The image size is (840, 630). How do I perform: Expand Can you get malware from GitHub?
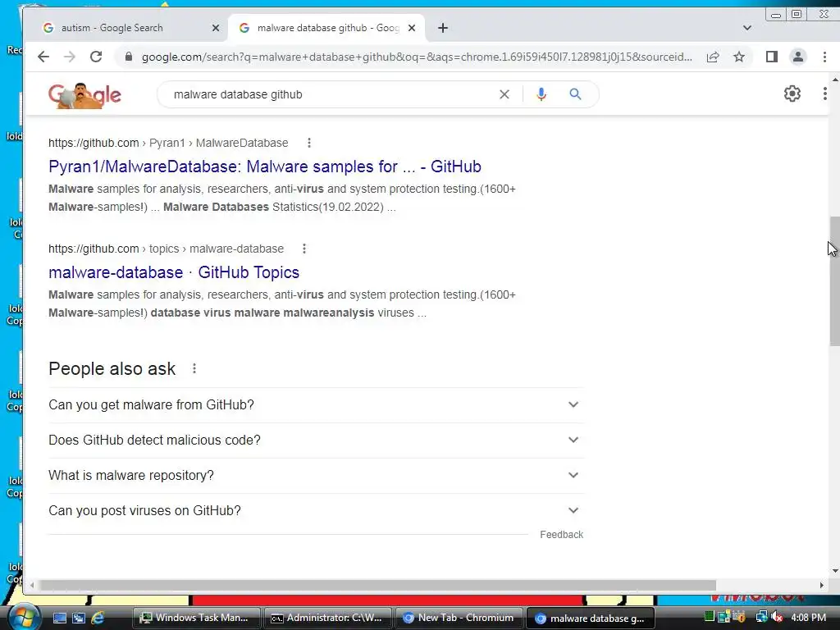(316, 404)
